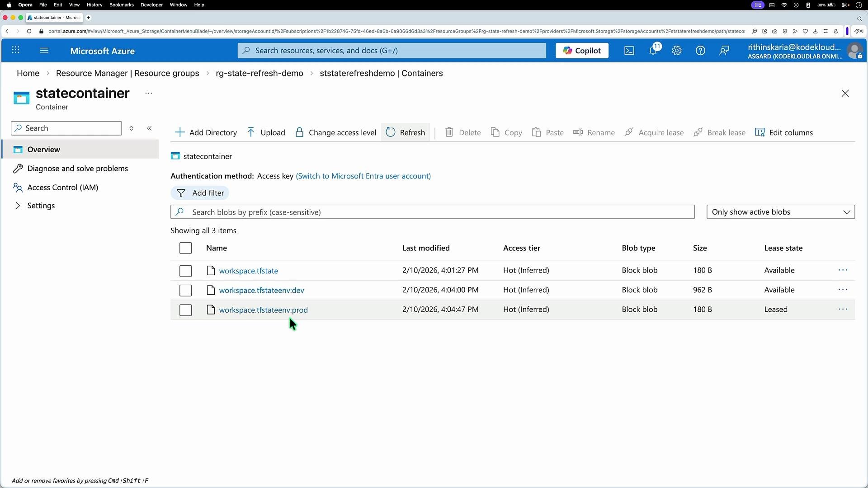Toggle the select-all checkbox in header
This screenshot has height=488, width=868.
186,248
